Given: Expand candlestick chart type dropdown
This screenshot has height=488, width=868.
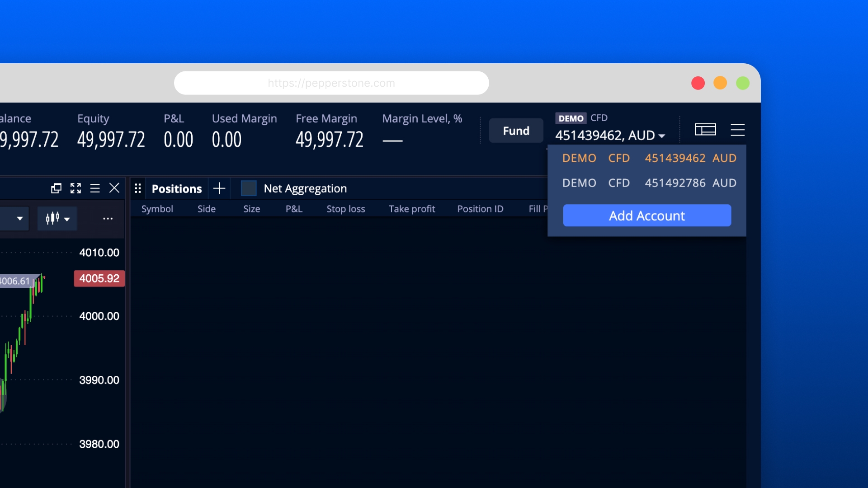Looking at the screenshot, I should 57,219.
